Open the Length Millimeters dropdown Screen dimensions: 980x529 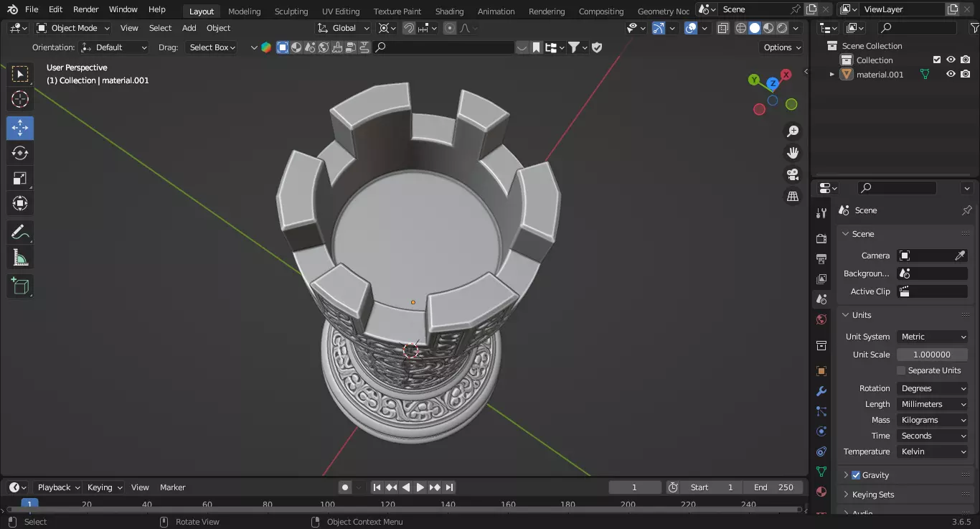tap(933, 404)
